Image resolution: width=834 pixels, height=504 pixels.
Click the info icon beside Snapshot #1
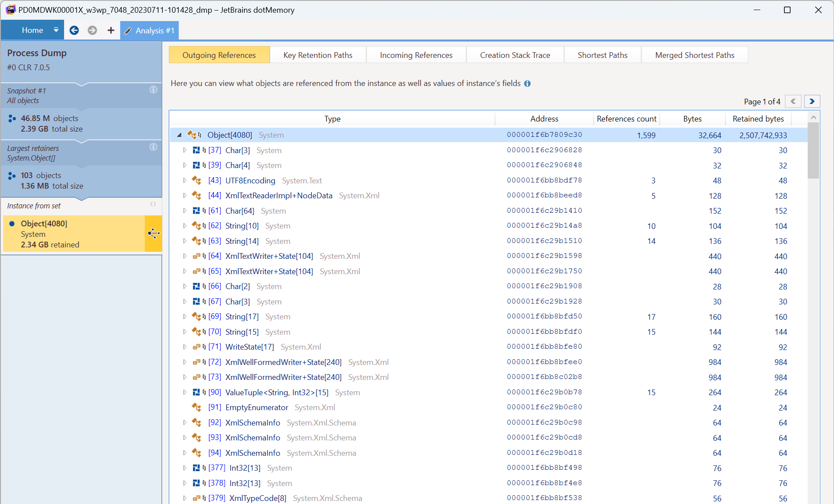153,89
